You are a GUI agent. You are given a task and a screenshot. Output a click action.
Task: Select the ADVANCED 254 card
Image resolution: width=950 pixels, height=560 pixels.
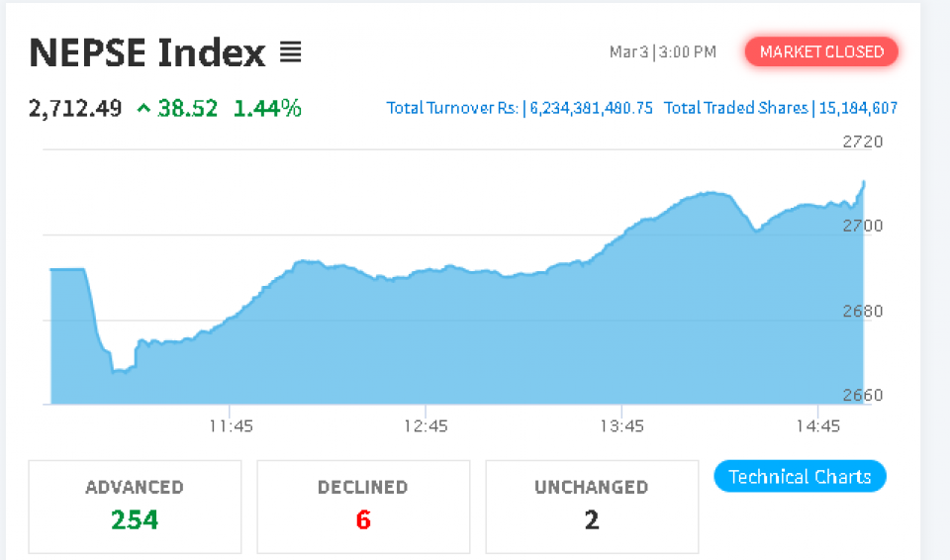(x=135, y=506)
